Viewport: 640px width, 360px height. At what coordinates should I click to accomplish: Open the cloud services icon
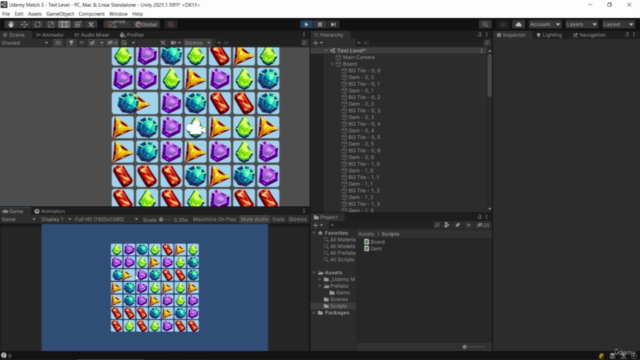(x=518, y=24)
